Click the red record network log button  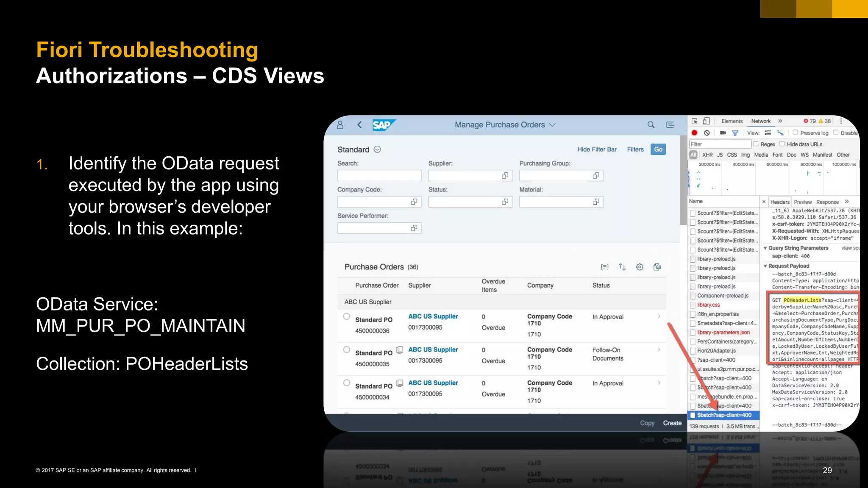[x=694, y=133]
